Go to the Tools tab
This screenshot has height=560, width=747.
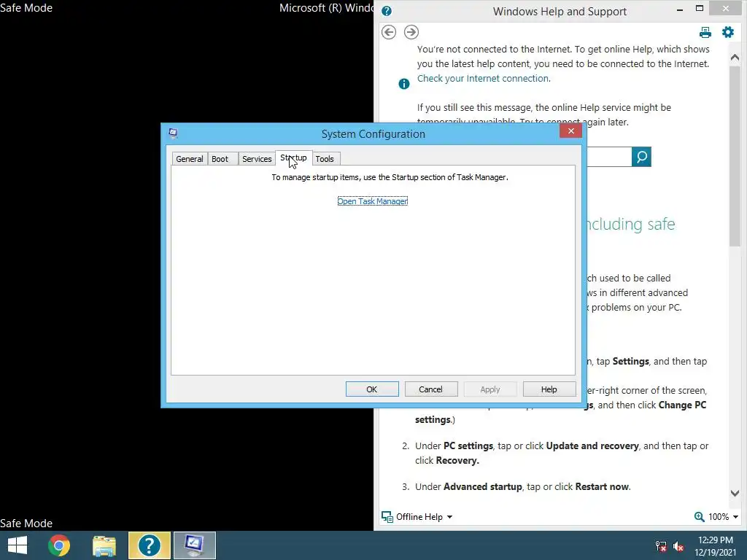point(325,159)
